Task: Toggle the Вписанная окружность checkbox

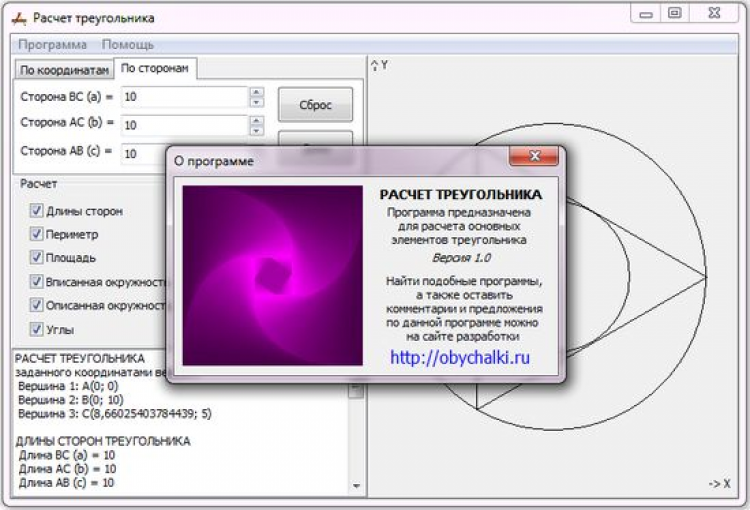Action: (x=36, y=281)
